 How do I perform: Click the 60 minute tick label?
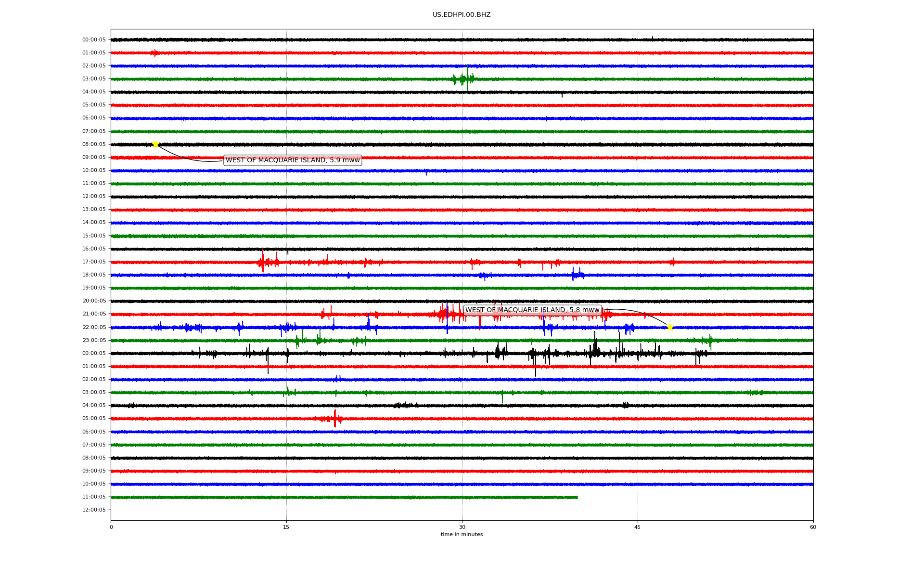click(813, 527)
